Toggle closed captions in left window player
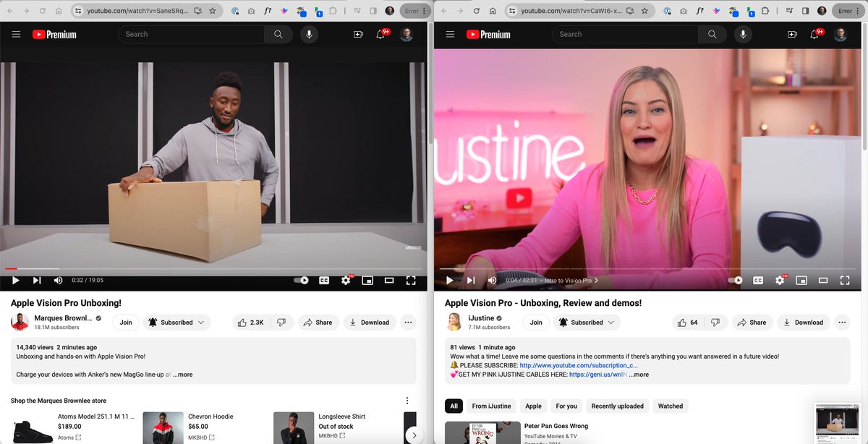The height and width of the screenshot is (444, 868). coord(324,281)
